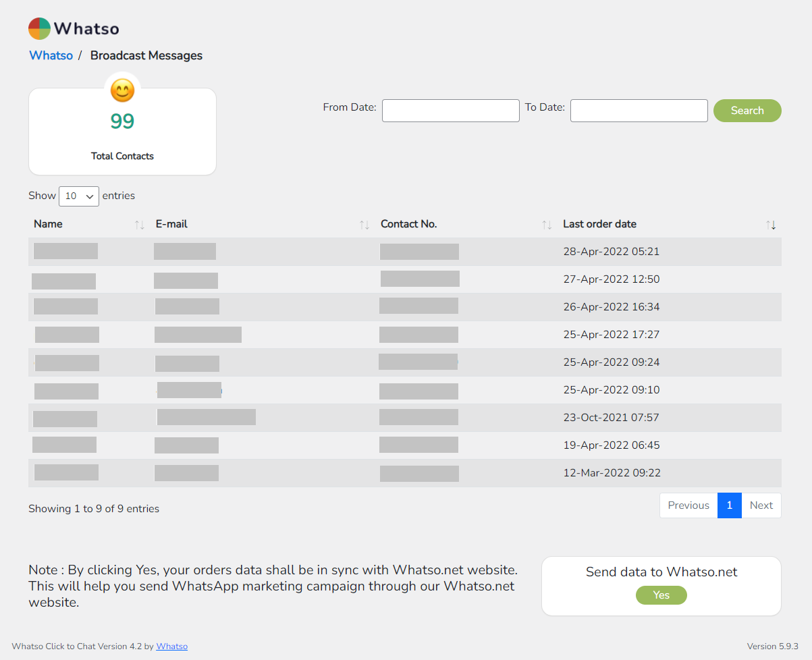Click the From Date input field
812x660 pixels.
click(451, 111)
